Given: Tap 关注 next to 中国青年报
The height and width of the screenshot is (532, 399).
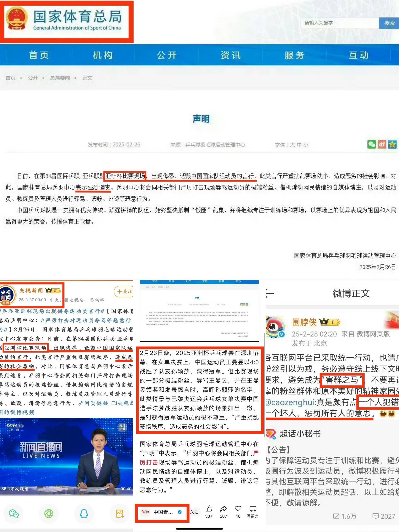Looking at the screenshot, I should tap(194, 512).
